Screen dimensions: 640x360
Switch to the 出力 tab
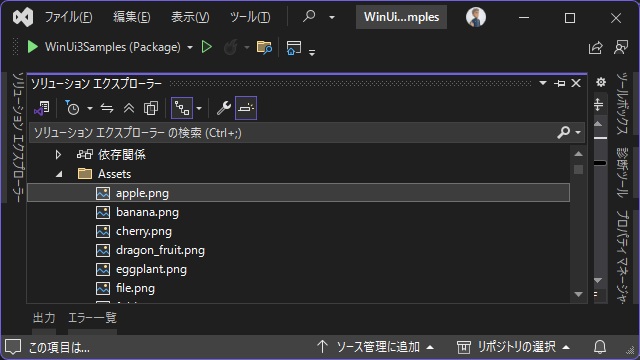[x=44, y=318]
